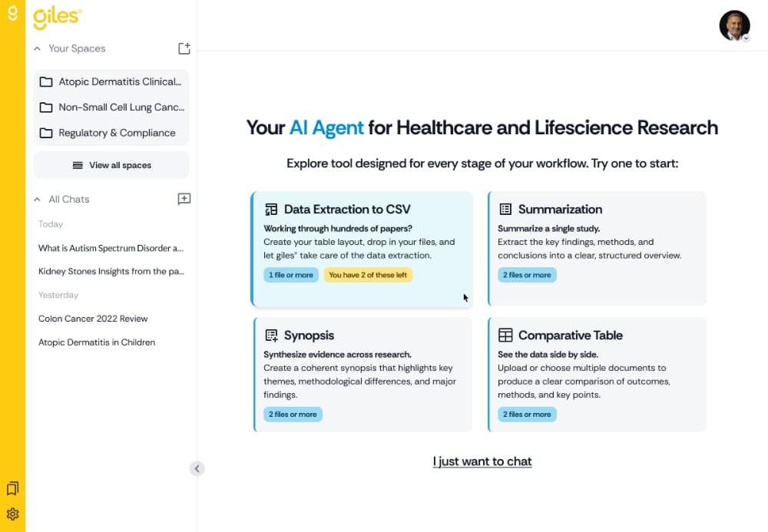Screen dimensions: 768x532
Task: Collapse the sidebar with the arrow button
Action: pyautogui.click(x=197, y=468)
